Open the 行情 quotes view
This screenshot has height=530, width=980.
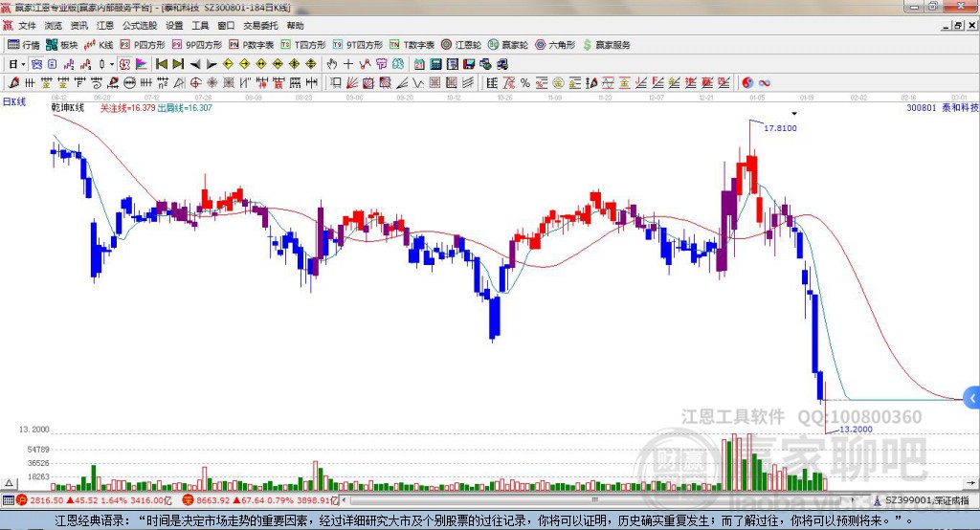click(24, 45)
